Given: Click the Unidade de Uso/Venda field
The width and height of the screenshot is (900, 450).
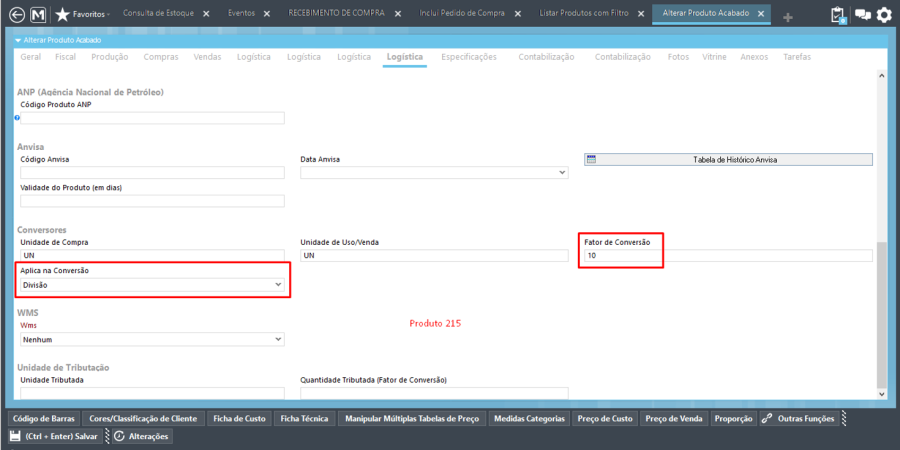Looking at the screenshot, I should click(x=435, y=255).
